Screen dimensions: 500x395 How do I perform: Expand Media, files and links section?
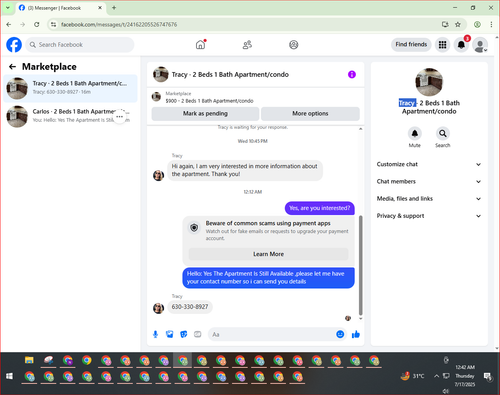(x=429, y=199)
